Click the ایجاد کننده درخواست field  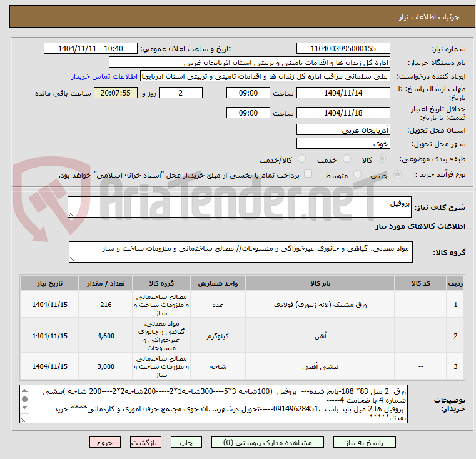point(265,76)
